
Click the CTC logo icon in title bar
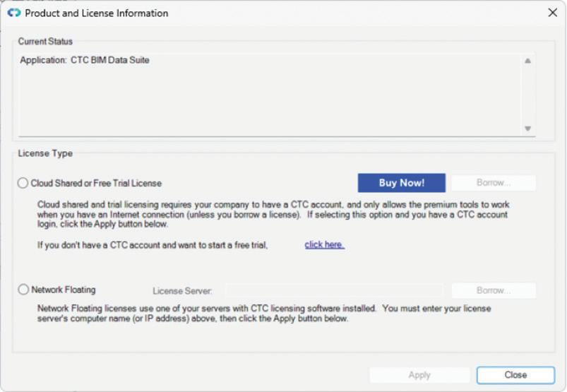(14, 13)
